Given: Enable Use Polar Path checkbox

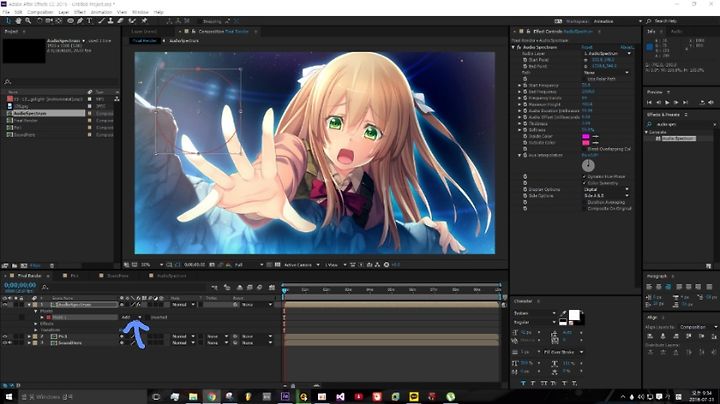Looking at the screenshot, I should [585, 79].
